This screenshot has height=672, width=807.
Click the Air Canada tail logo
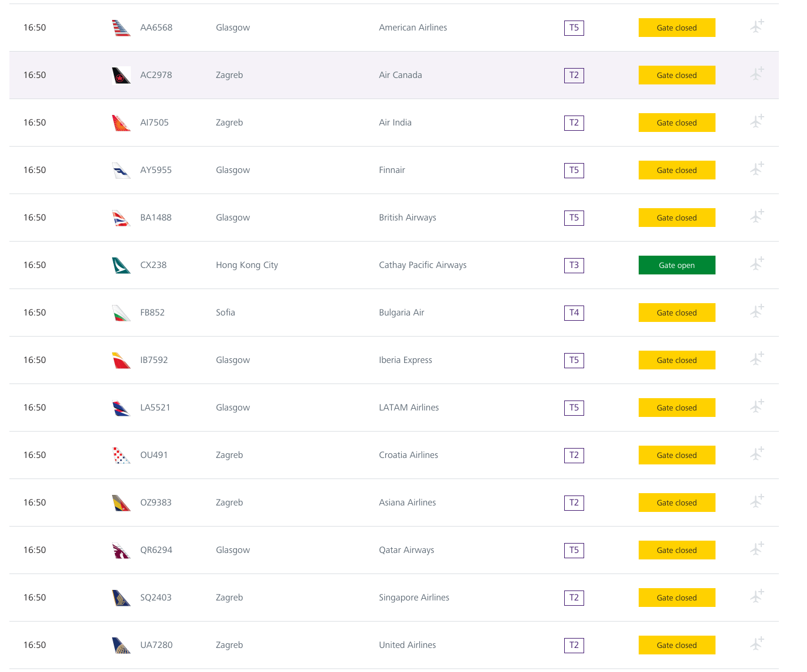[x=121, y=75]
